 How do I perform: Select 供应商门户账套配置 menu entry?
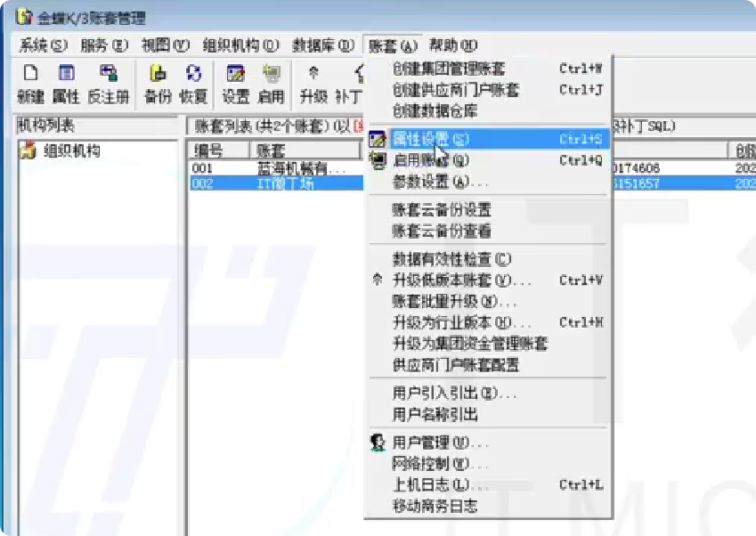[x=488, y=364]
